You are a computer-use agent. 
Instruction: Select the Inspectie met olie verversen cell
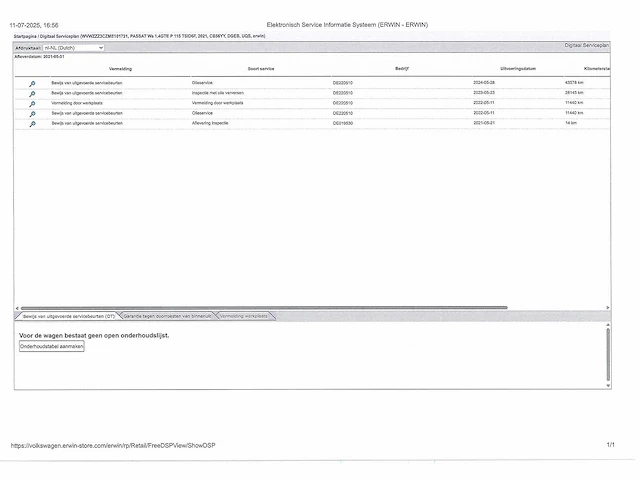[218, 93]
